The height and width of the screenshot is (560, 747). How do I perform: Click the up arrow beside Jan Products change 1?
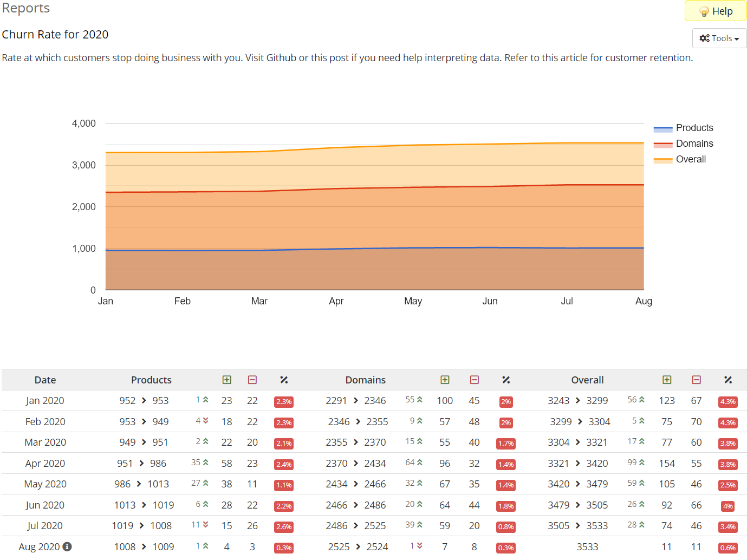(x=206, y=400)
